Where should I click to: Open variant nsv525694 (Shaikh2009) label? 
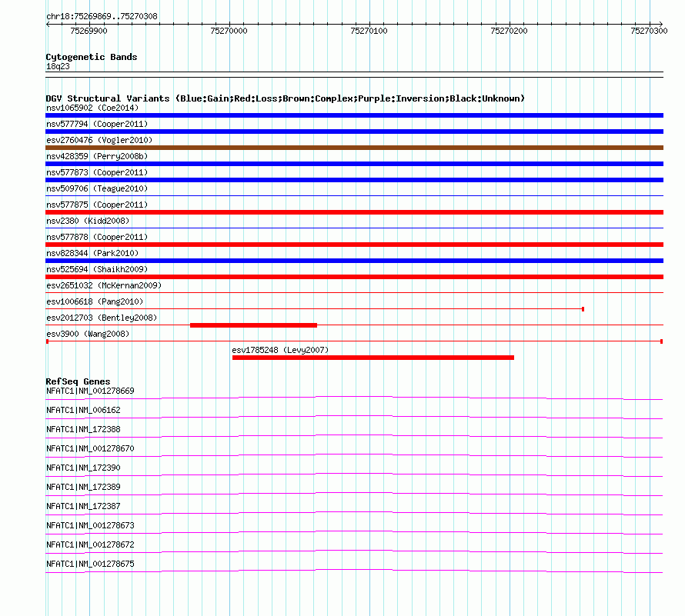tap(97, 269)
